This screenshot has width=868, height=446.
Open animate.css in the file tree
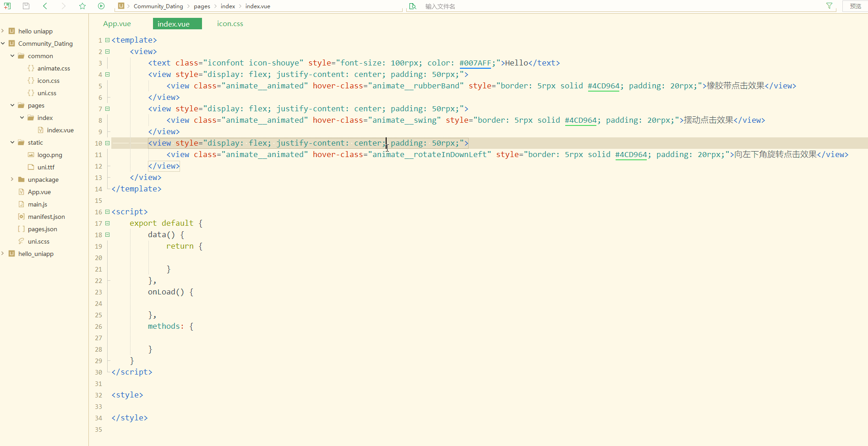coord(54,68)
